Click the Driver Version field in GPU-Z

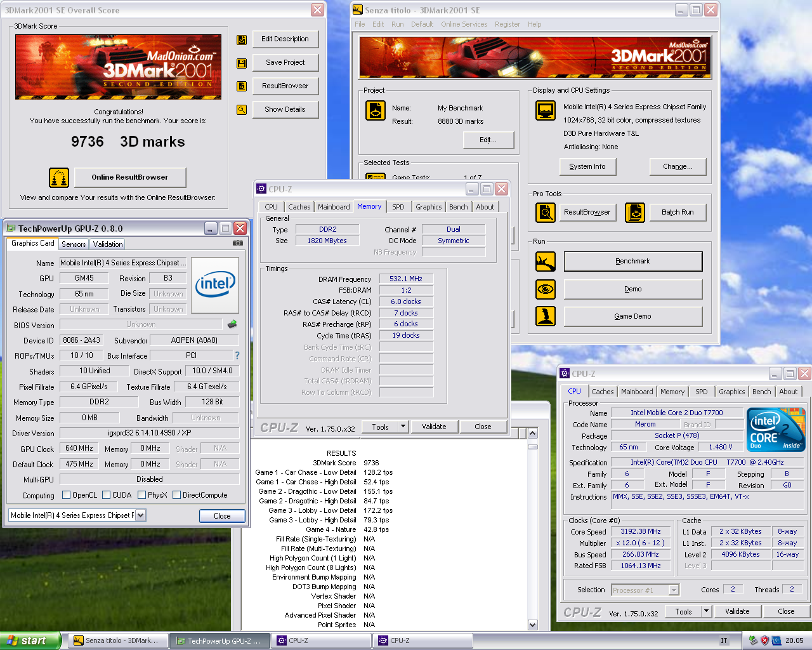(150, 433)
